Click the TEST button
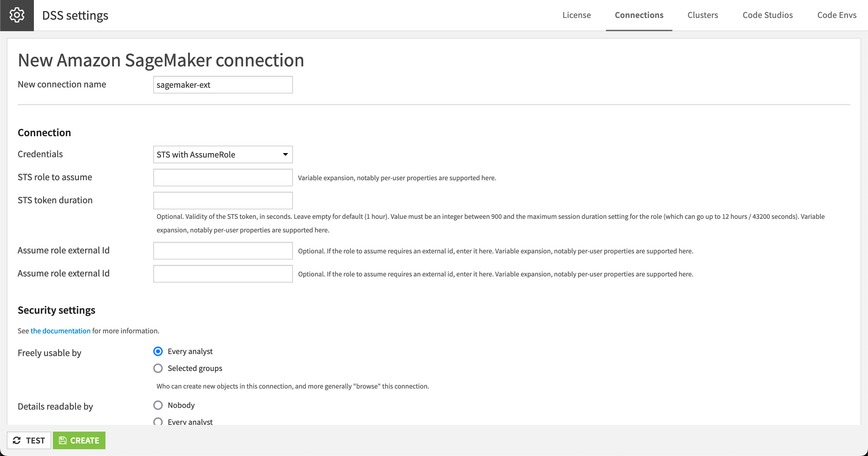 tap(29, 440)
